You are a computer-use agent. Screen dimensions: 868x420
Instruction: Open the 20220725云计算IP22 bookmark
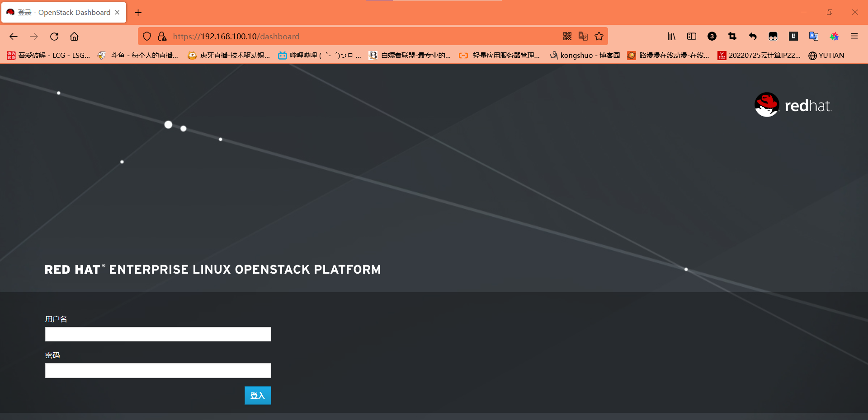pyautogui.click(x=759, y=56)
